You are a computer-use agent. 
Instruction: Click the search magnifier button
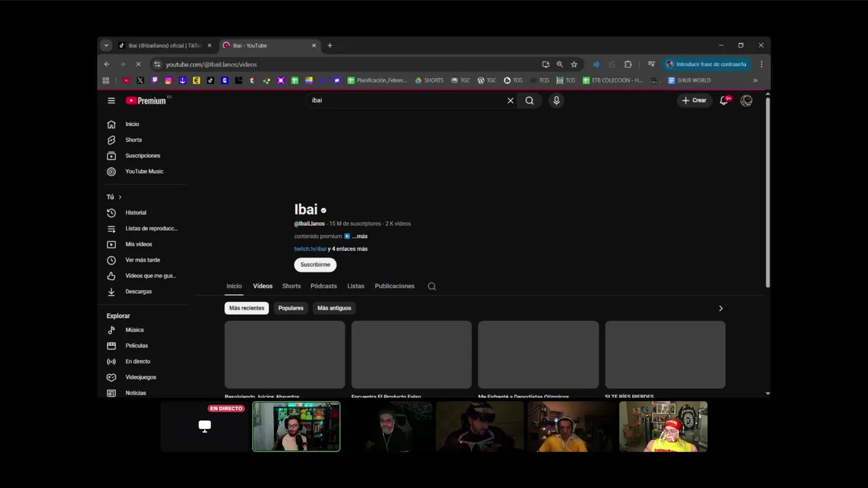pyautogui.click(x=530, y=100)
